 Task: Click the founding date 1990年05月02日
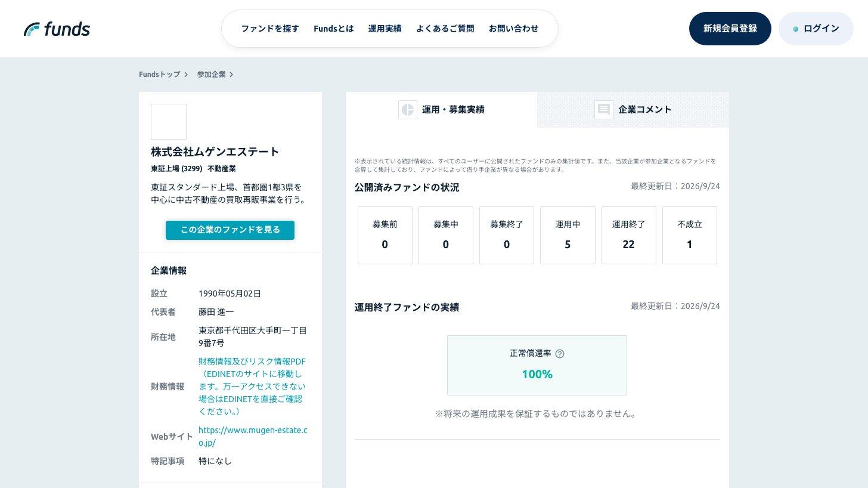[x=230, y=294]
